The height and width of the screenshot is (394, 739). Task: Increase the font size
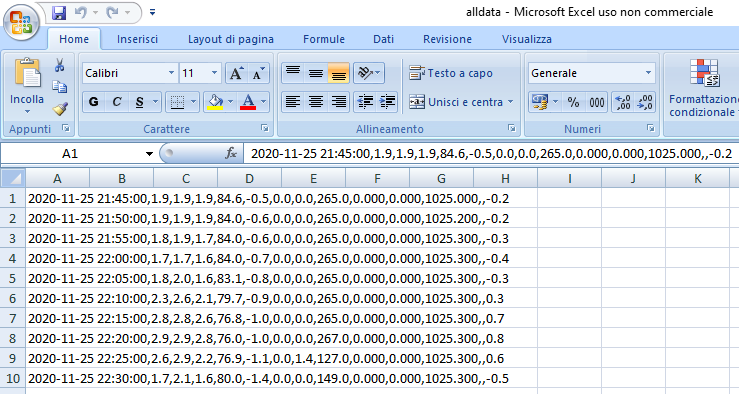(x=237, y=73)
